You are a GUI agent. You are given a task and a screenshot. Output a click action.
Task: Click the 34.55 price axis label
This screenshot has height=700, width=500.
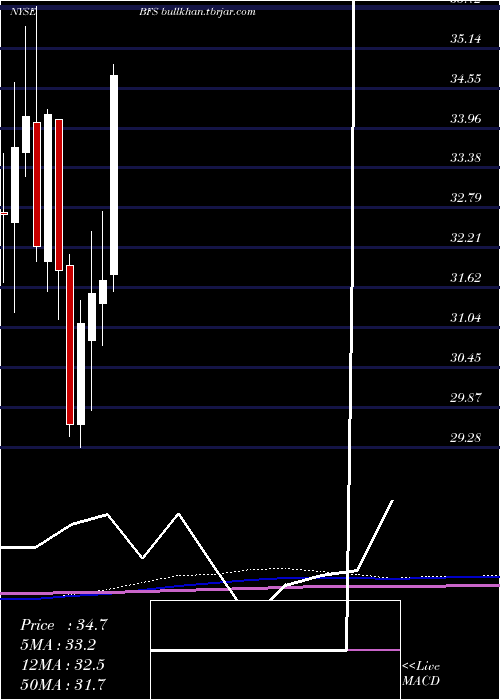coord(466,79)
